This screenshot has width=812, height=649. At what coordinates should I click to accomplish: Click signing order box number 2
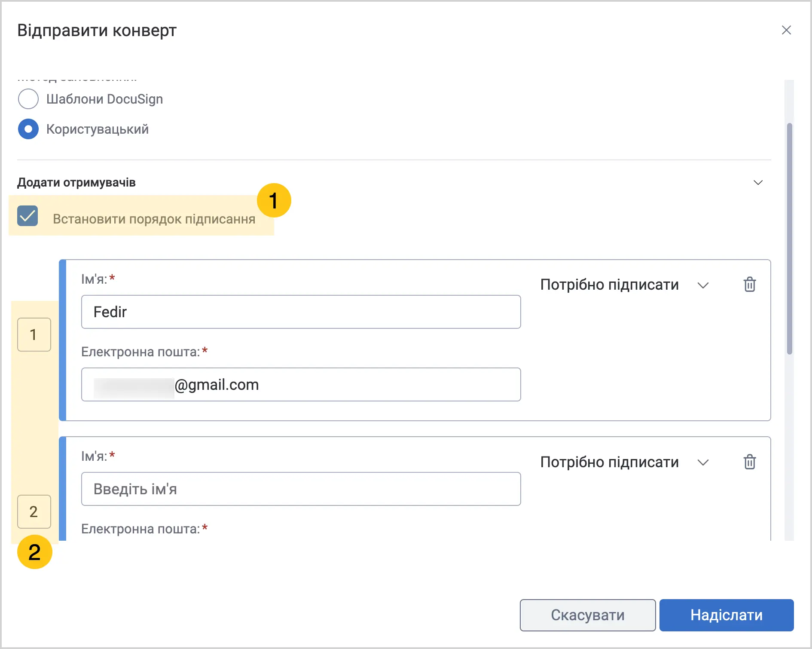(34, 511)
